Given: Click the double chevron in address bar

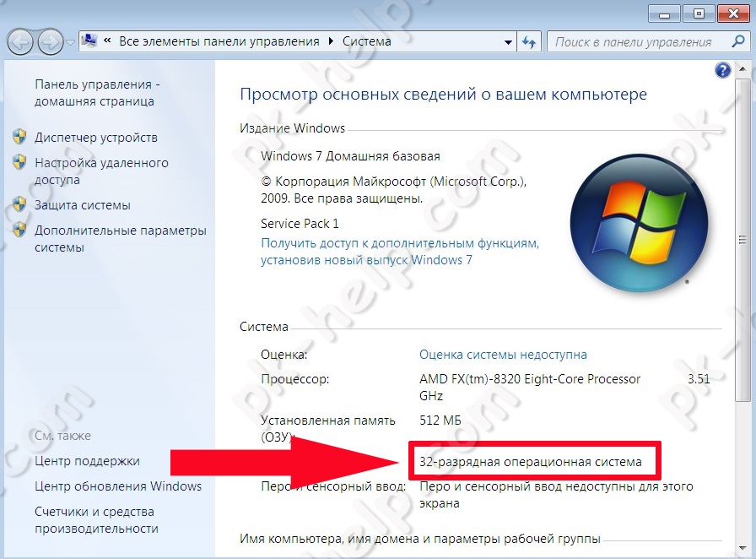Looking at the screenshot, I should tap(107, 41).
